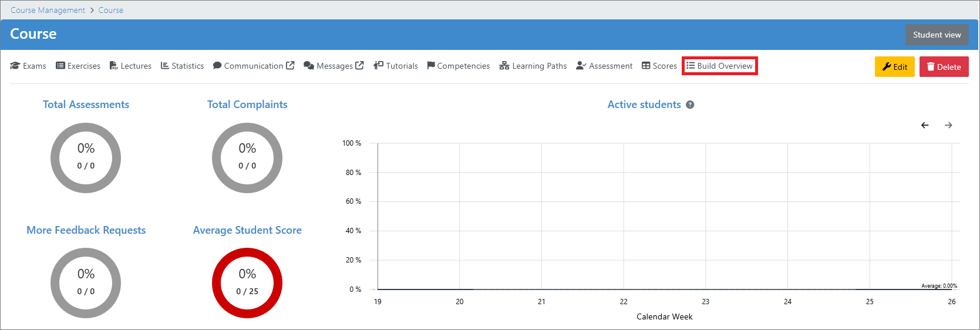
Task: Click the Exercises list icon
Action: (60, 66)
